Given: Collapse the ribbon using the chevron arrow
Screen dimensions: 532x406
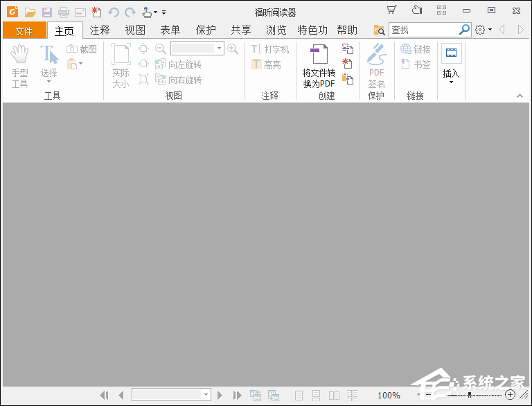Looking at the screenshot, I should pyautogui.click(x=520, y=96).
